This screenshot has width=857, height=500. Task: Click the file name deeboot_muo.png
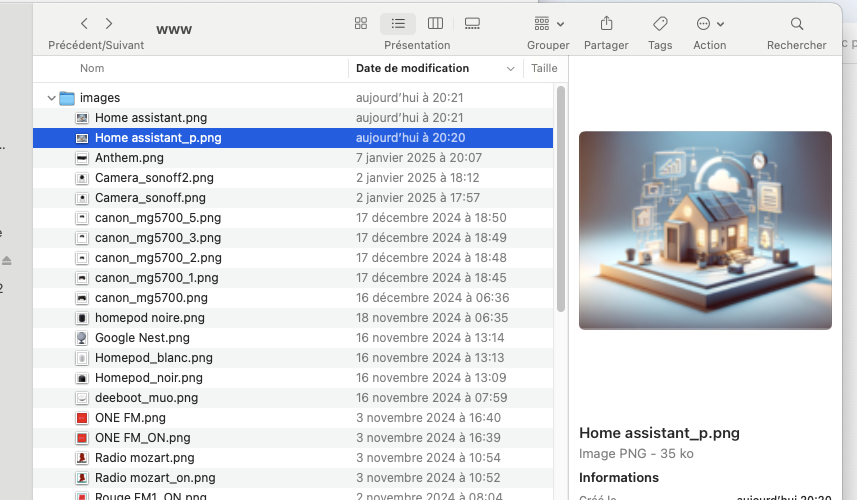pos(146,398)
